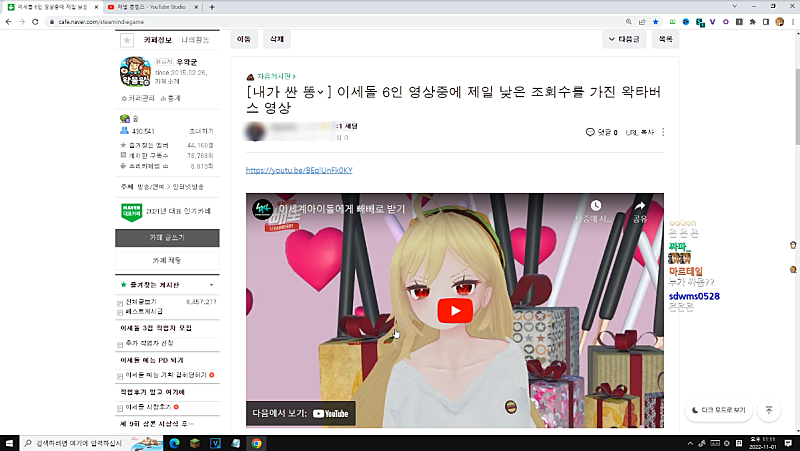800x451 pixels.
Task: Click the cafe favorite star icon
Action: pos(127,40)
